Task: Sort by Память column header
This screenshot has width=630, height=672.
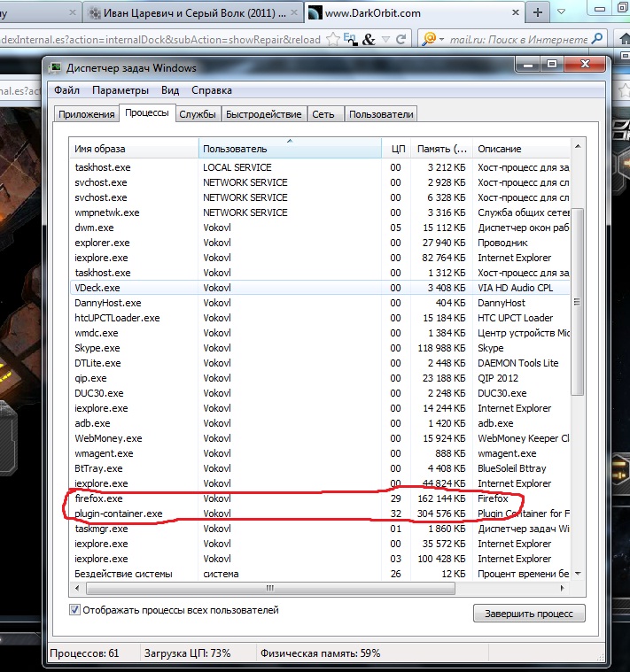Action: coord(442,149)
